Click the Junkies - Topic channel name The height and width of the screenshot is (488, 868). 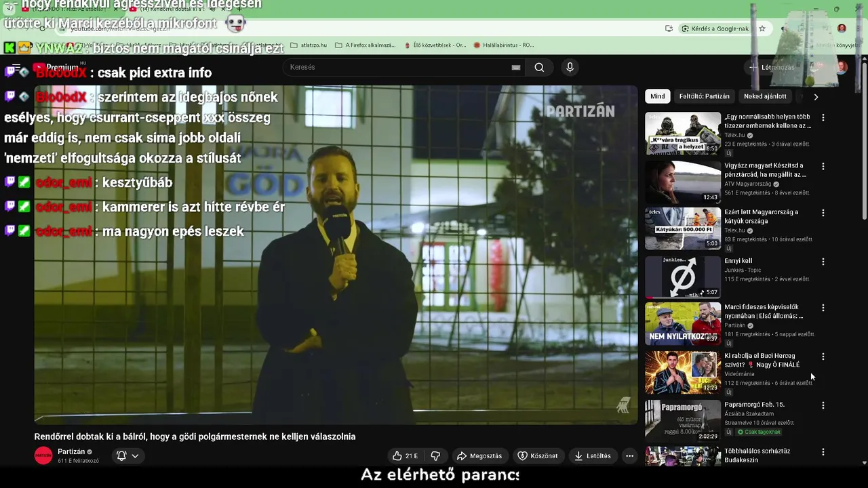[x=744, y=270]
